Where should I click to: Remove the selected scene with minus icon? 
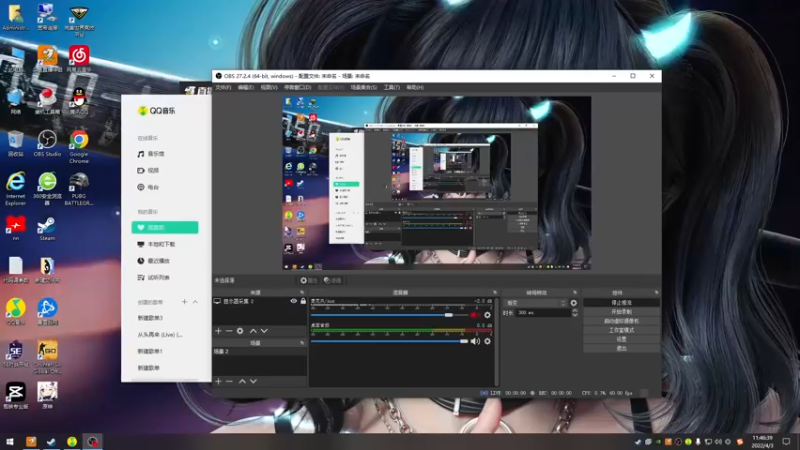coord(229,381)
